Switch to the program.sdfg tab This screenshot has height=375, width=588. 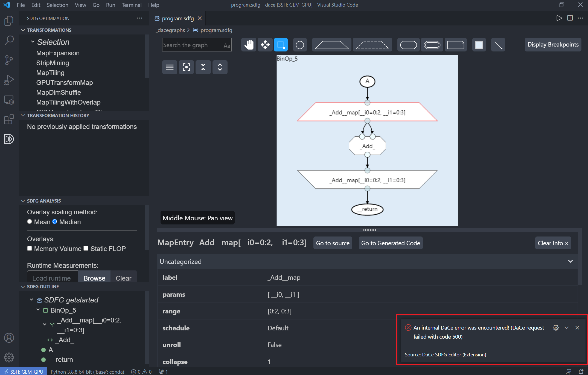click(x=177, y=18)
